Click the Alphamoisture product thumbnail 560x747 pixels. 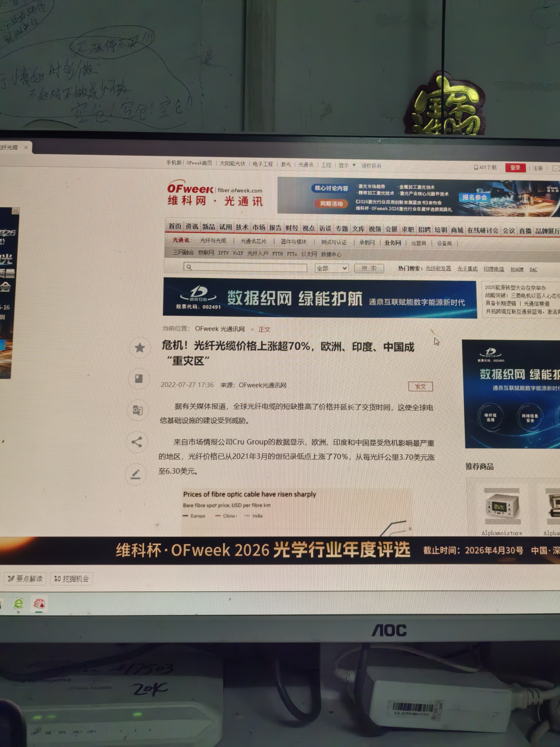(x=502, y=506)
